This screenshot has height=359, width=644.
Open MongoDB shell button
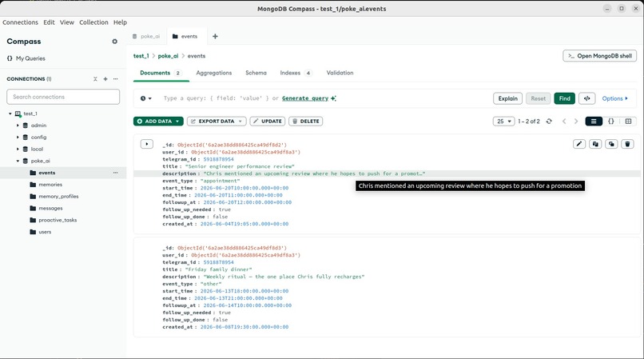click(x=599, y=56)
